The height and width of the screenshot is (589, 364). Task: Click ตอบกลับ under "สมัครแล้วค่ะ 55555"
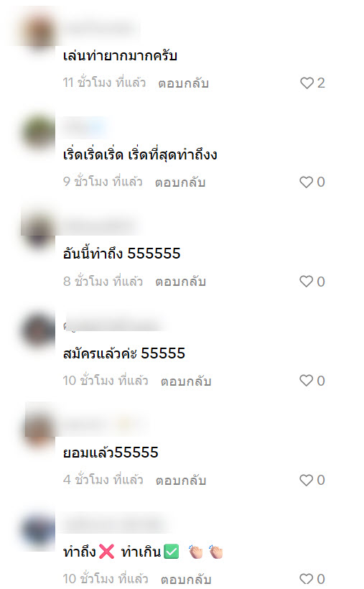(186, 381)
